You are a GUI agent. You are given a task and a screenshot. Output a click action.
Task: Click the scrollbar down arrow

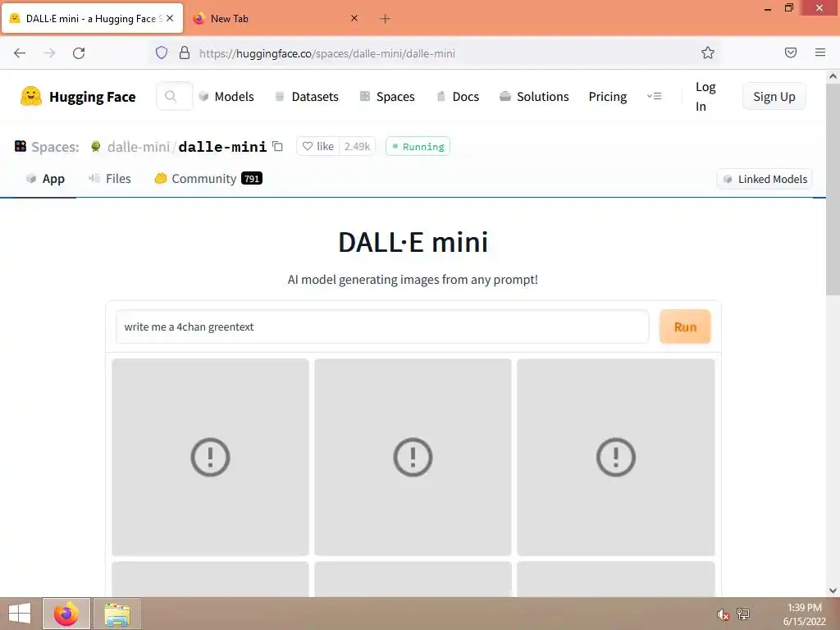click(833, 591)
